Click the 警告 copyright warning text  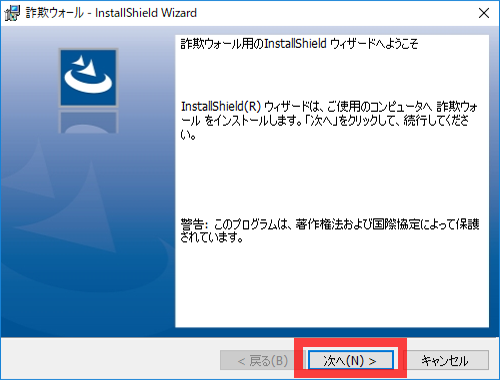click(330, 231)
